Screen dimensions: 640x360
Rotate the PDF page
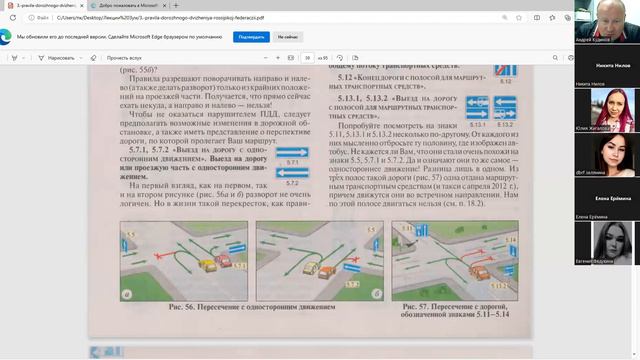[x=340, y=58]
